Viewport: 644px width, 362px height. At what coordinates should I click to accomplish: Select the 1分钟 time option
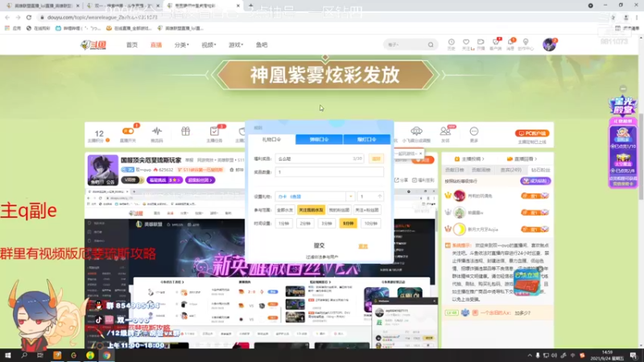click(284, 224)
